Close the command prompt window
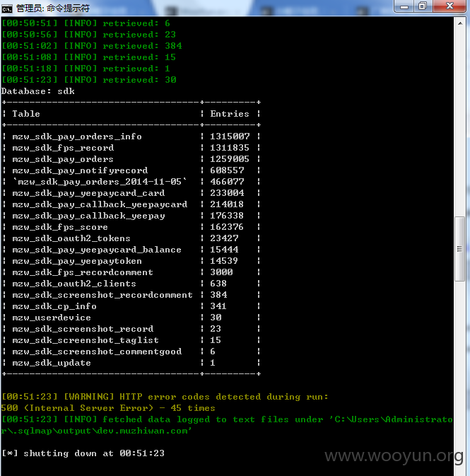470x476 pixels. coord(450,6)
